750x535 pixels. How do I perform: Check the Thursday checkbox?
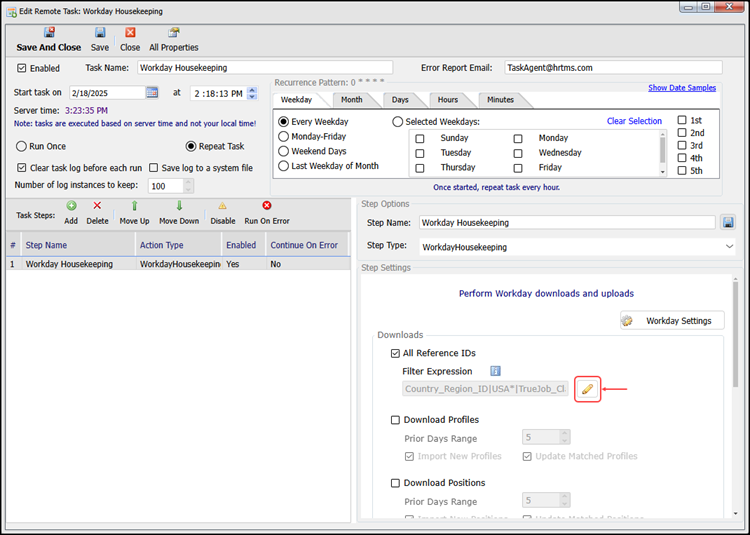[420, 168]
